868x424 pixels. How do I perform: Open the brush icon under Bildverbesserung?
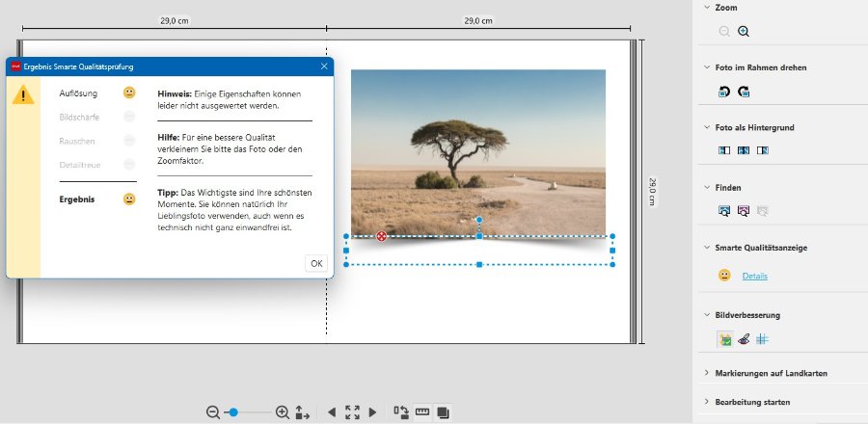pyautogui.click(x=744, y=339)
